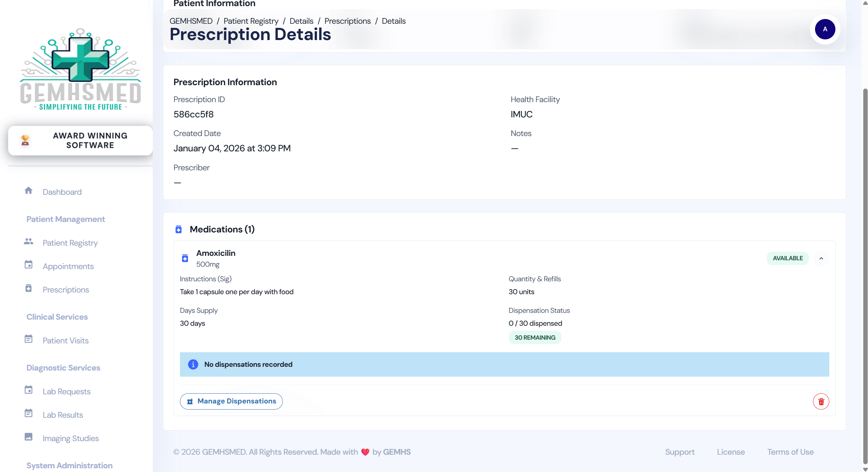Image resolution: width=868 pixels, height=472 pixels.
Task: Click Prescription Information heading
Action: 225,82
